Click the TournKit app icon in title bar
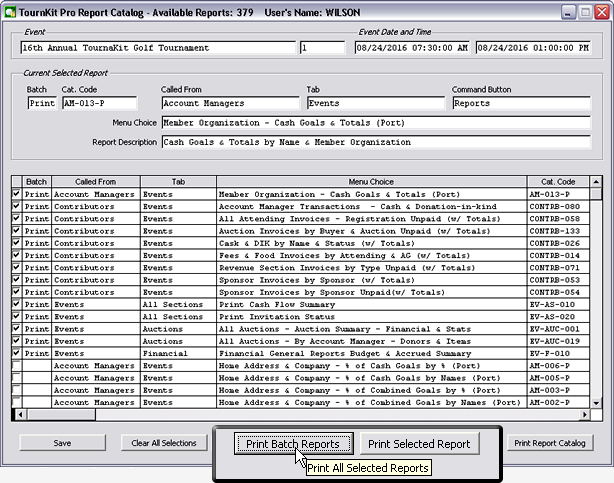The width and height of the screenshot is (614, 483). click(x=10, y=12)
